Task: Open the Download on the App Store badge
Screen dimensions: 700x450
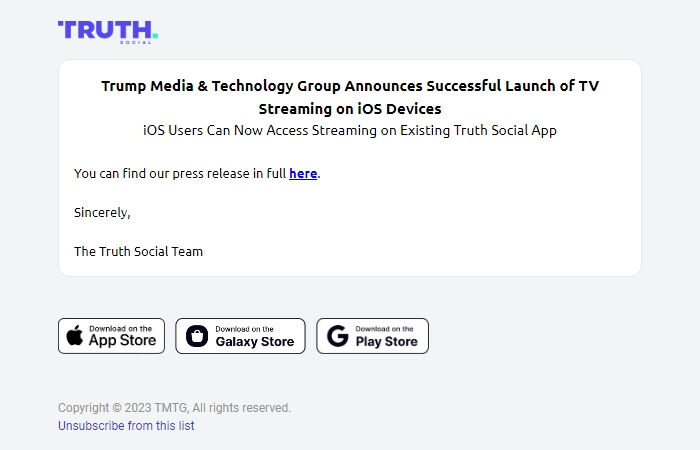Action: (x=111, y=336)
